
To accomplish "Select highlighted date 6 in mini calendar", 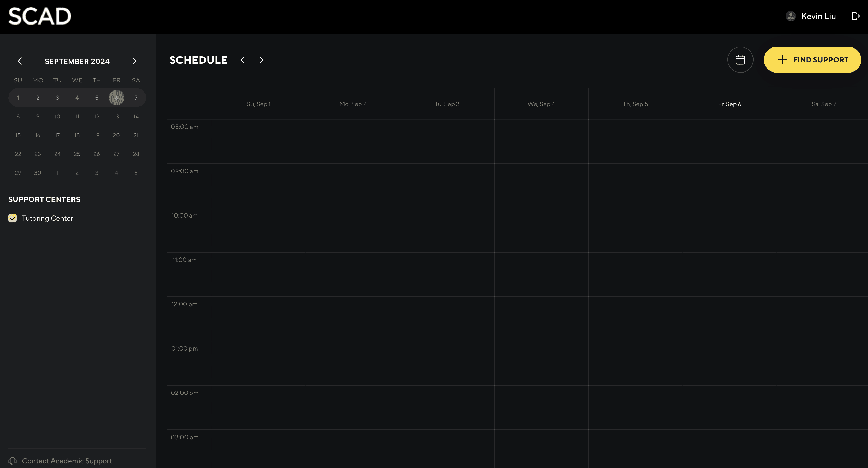I will (116, 98).
